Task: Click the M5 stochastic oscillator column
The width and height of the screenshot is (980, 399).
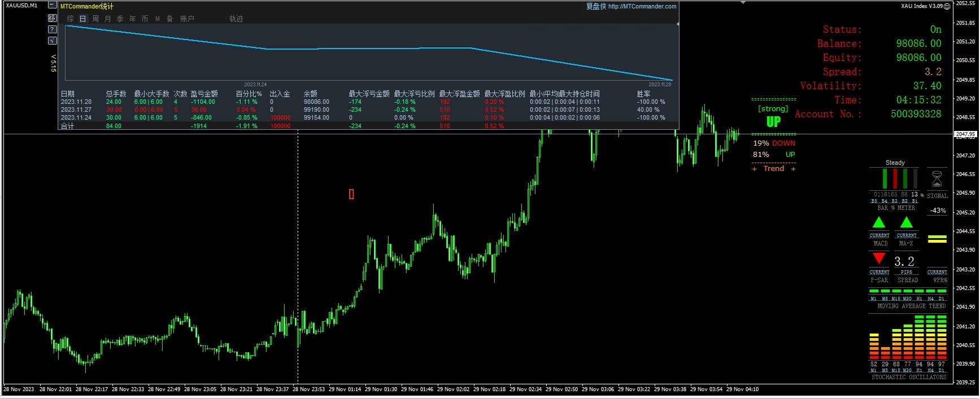Action: pyautogui.click(x=885, y=353)
